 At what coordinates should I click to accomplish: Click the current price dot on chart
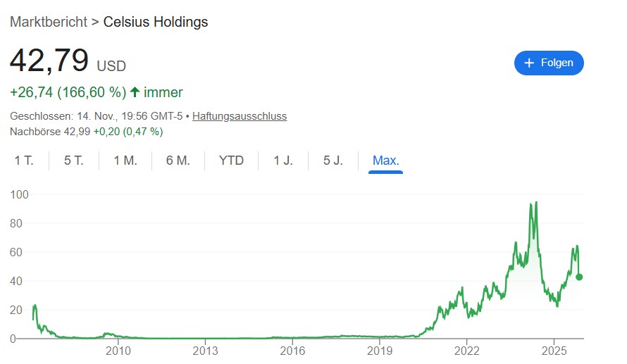point(579,277)
